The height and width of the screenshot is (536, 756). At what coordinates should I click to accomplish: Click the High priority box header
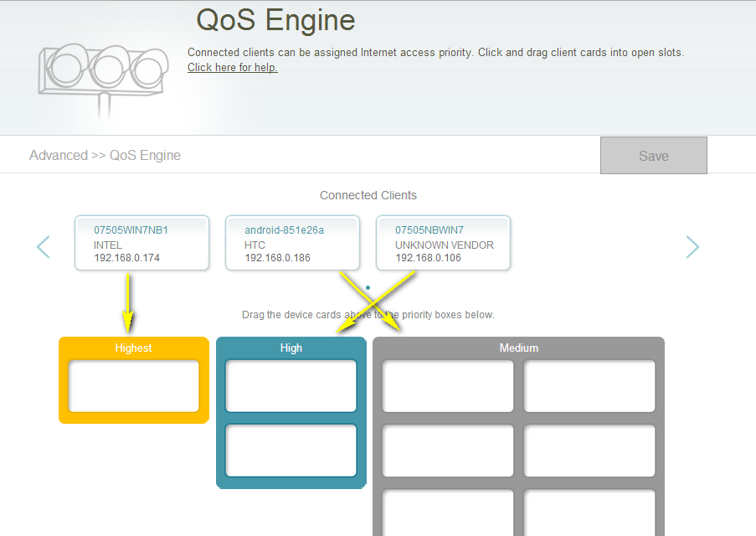point(291,348)
